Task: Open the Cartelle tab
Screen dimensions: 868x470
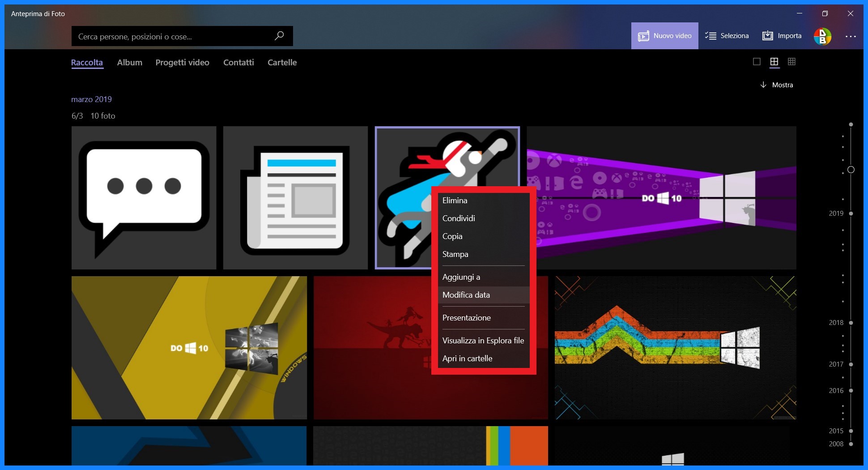Action: (282, 63)
